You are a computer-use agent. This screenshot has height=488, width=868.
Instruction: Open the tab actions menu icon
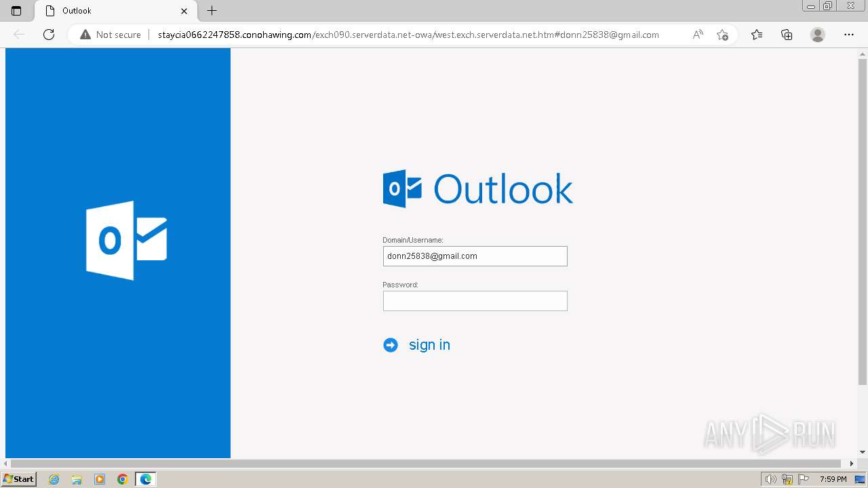[x=16, y=11]
